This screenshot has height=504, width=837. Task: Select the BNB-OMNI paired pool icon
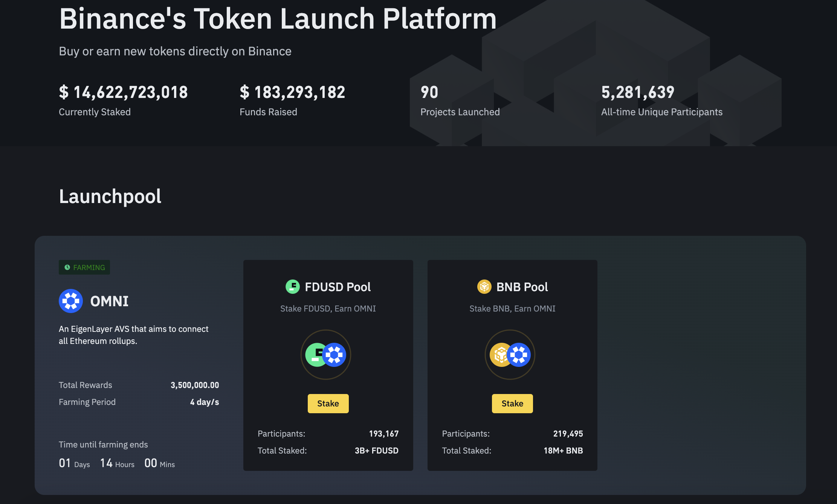tap(510, 354)
